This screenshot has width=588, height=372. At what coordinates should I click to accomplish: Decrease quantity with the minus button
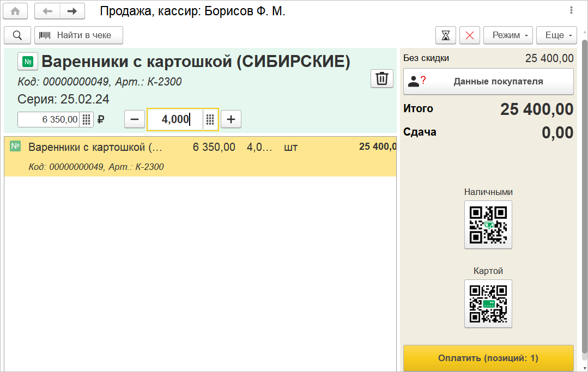click(135, 119)
